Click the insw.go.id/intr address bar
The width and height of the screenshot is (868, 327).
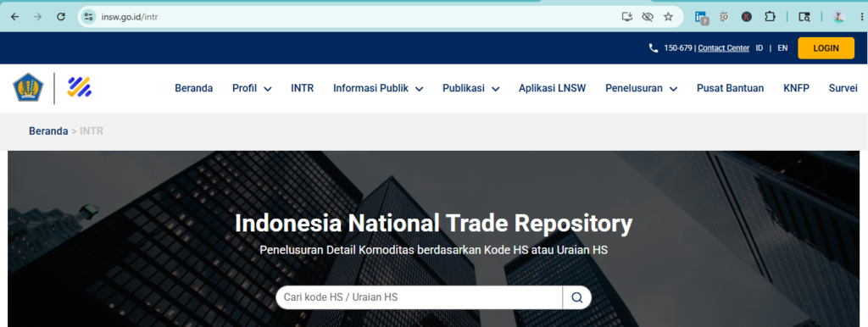pos(354,17)
